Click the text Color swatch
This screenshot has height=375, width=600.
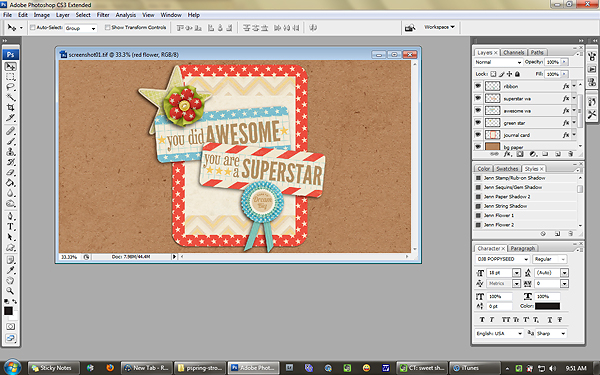point(547,306)
